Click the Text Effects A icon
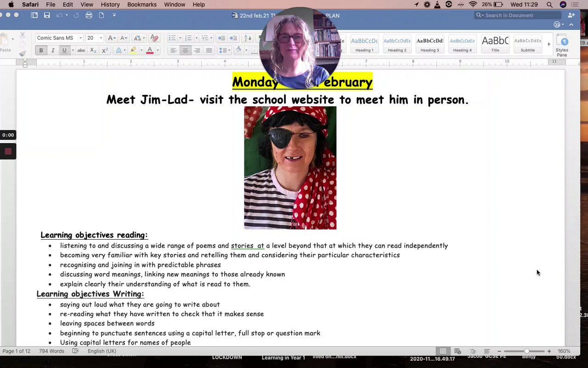 coord(119,50)
